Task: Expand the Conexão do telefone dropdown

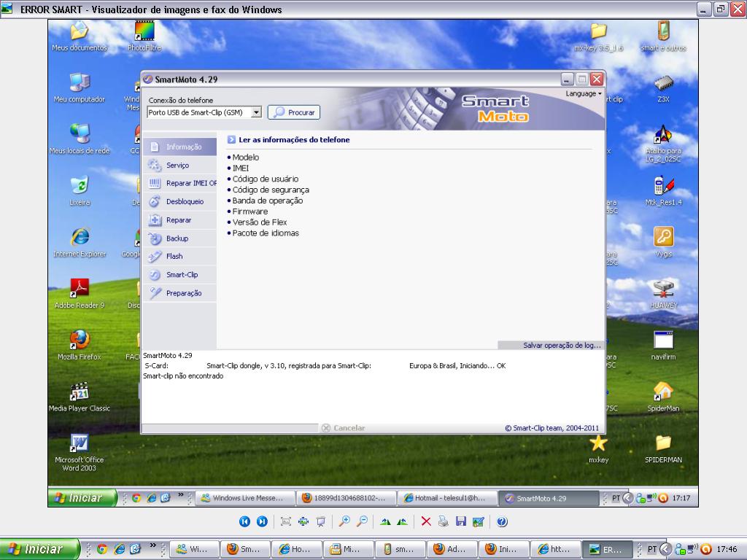Action: click(x=256, y=112)
